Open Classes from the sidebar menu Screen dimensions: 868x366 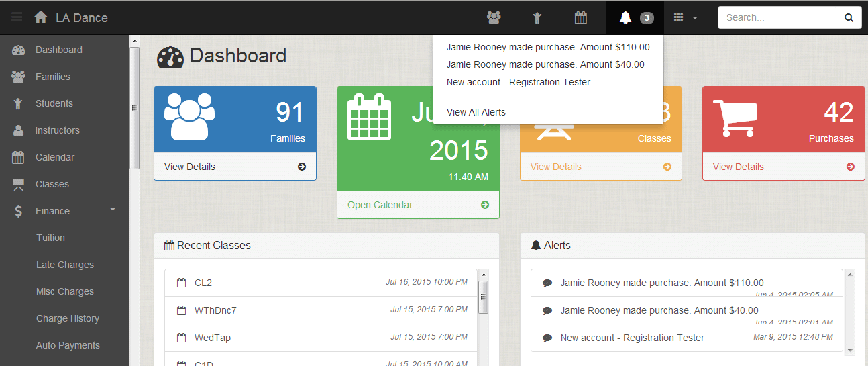[52, 184]
